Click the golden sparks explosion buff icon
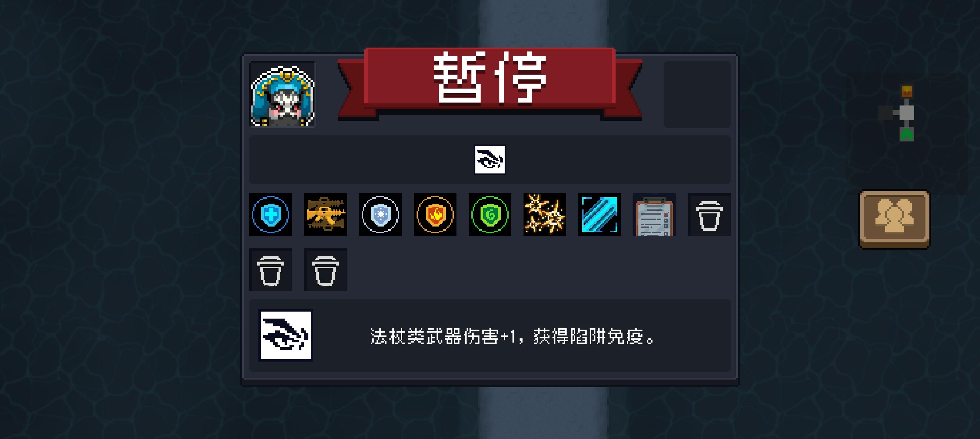 545,214
